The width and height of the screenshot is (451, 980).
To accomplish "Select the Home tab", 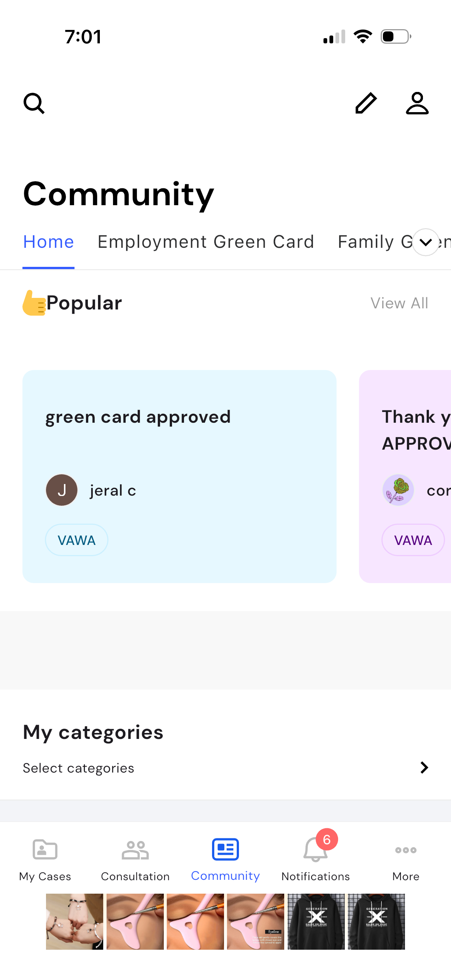I will [48, 242].
